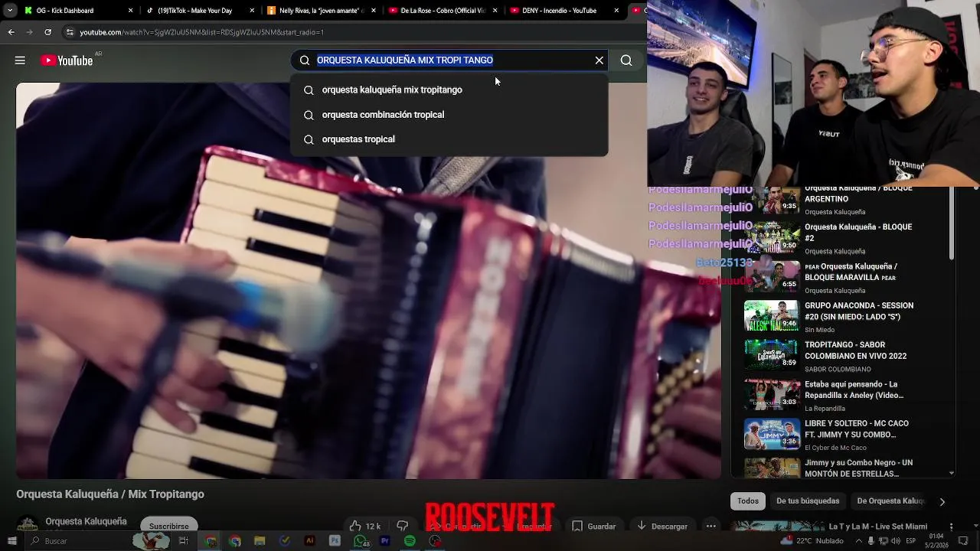Open the site information icon in the address bar
980x551 pixels.
click(x=70, y=32)
